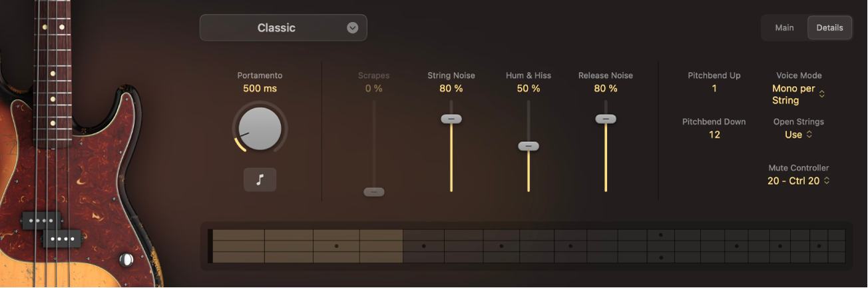Open the Voice Mode pop-up menu
This screenshot has height=288, width=868.
point(799,95)
